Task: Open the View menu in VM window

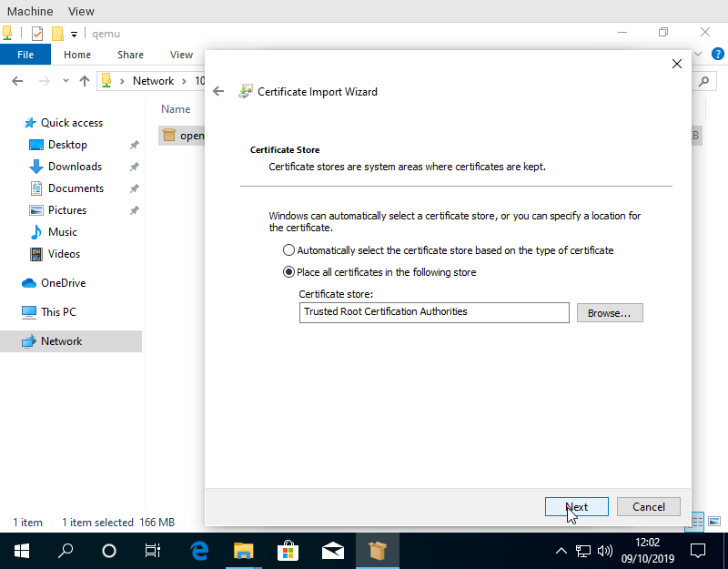Action: tap(81, 11)
